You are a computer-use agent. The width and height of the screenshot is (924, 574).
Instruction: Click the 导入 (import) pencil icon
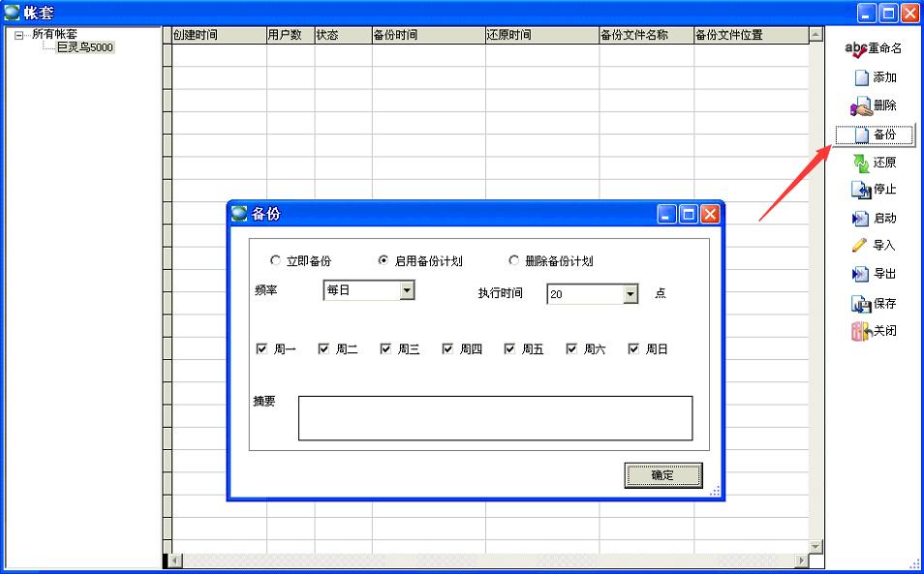859,246
